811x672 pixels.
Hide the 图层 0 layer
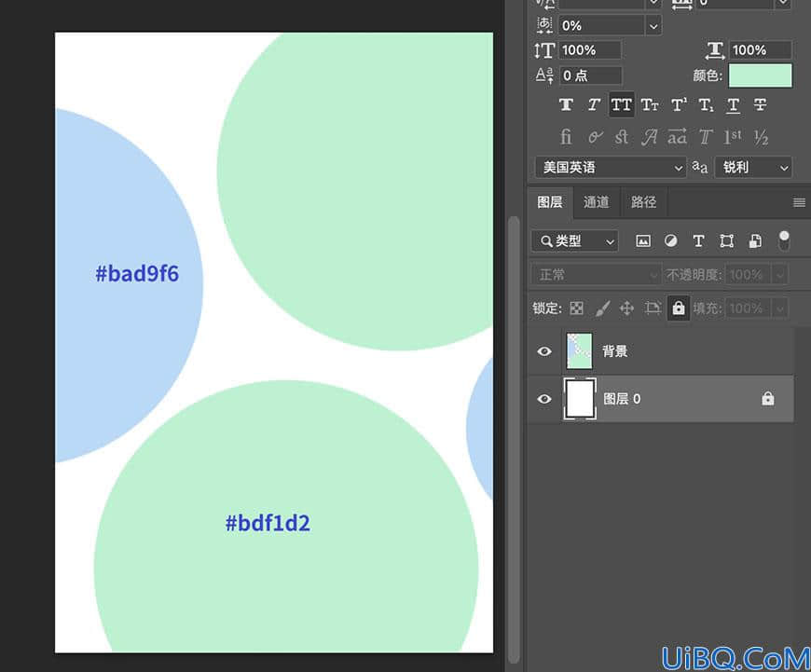point(544,399)
